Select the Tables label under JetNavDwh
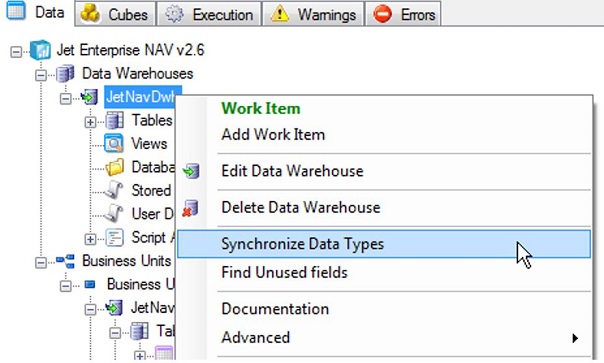Screen dimensions: 604x363 pos(152,120)
